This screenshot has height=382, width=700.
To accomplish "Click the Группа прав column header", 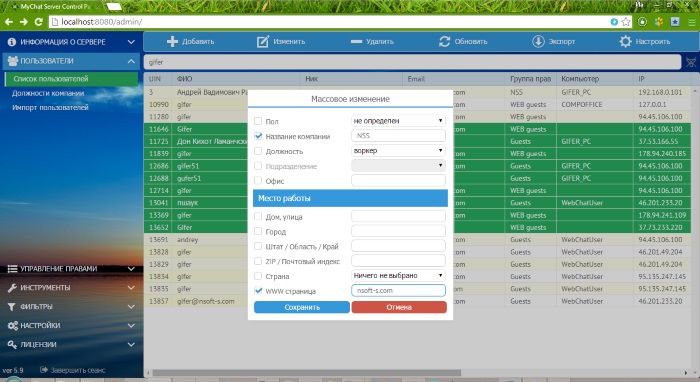I will click(530, 79).
